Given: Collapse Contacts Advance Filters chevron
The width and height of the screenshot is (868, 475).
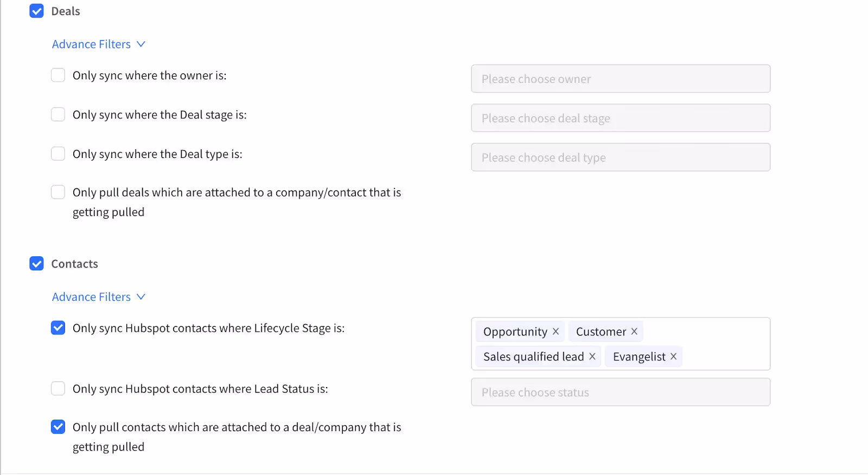Looking at the screenshot, I should 141,297.
